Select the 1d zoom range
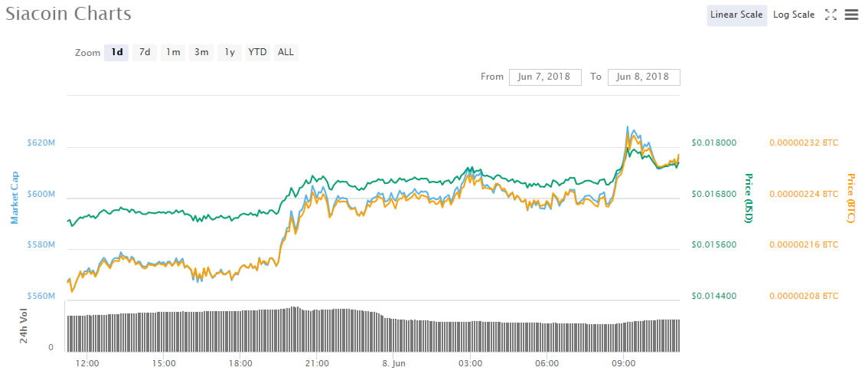This screenshot has width=868, height=377. (x=116, y=53)
